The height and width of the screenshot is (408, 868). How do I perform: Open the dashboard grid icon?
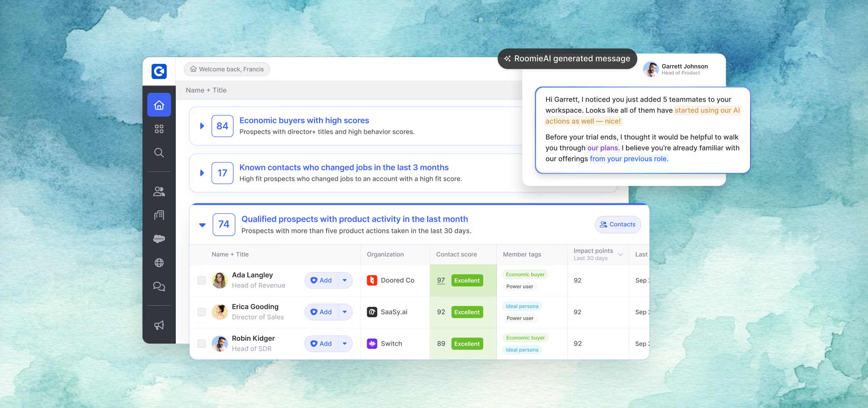(159, 129)
